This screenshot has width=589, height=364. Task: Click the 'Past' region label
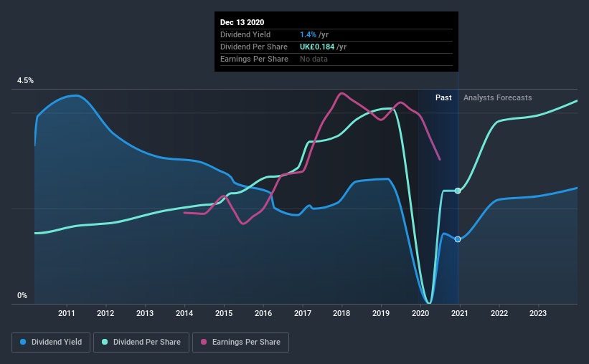tap(443, 97)
